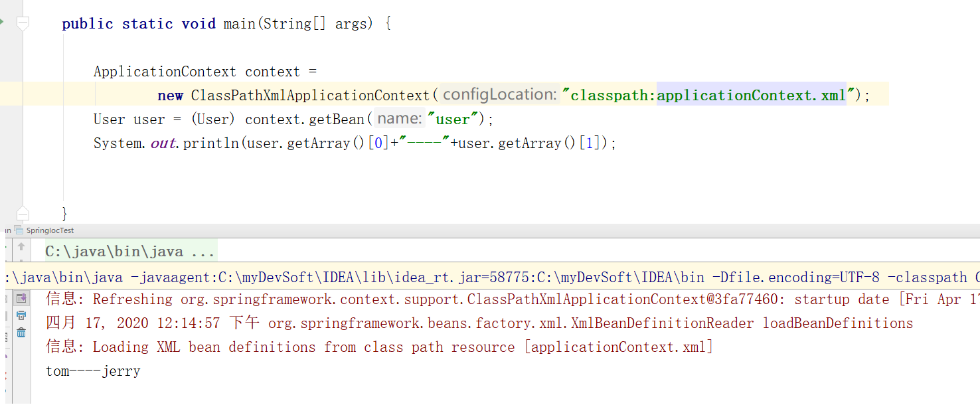980x407 pixels.
Task: Click the "String[] args" parameter
Action: pyautogui.click(x=315, y=24)
